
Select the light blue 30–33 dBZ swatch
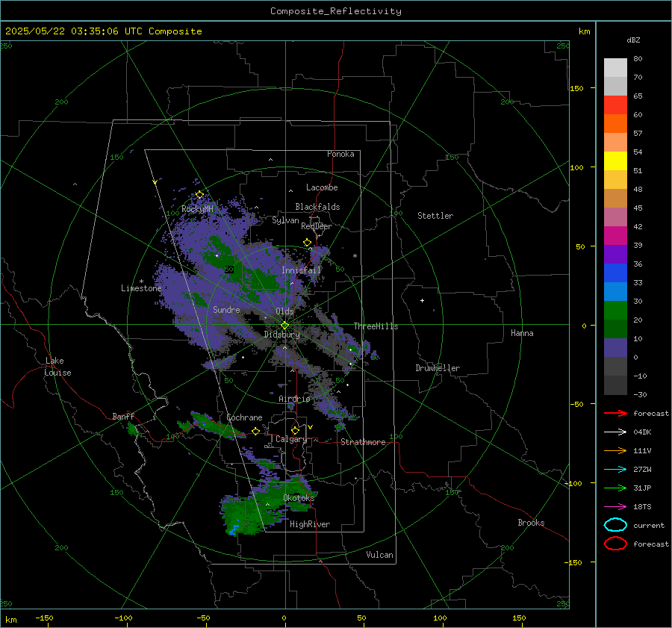[x=615, y=292]
